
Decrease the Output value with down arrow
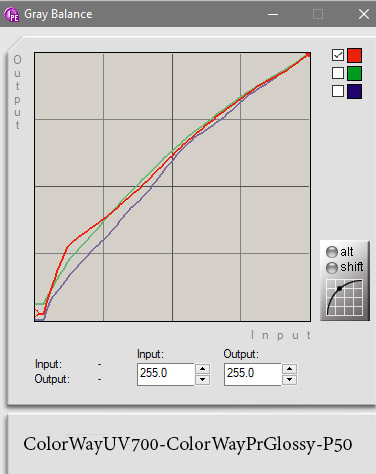point(289,380)
